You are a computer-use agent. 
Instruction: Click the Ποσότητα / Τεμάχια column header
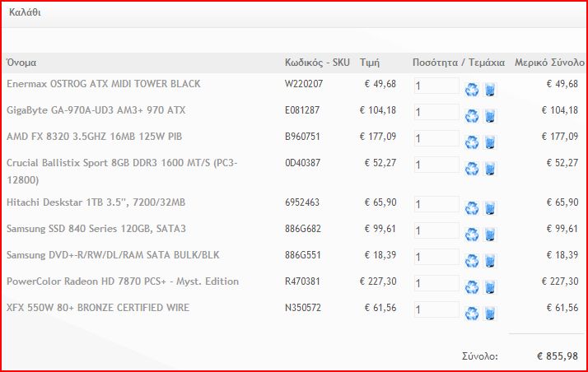[459, 63]
